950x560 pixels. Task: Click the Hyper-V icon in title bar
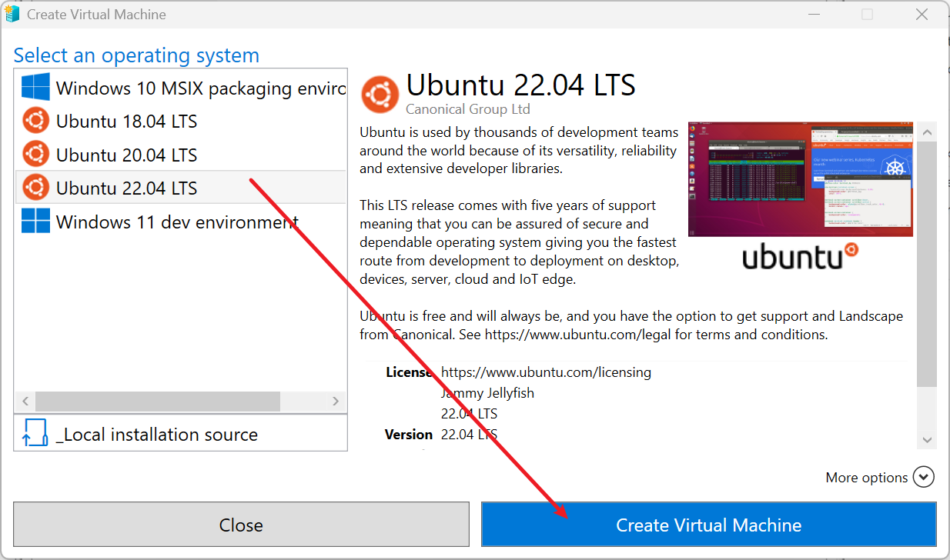coord(12,13)
